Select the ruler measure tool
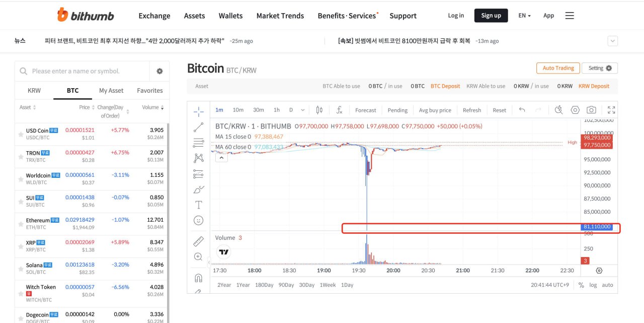The height and width of the screenshot is (323, 644). point(198,241)
